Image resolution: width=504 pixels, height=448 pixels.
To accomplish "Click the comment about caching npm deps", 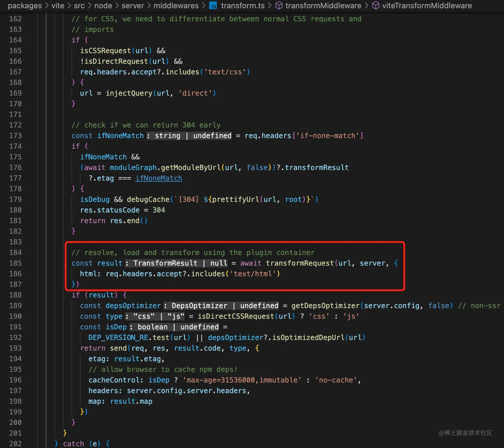I will (163, 369).
